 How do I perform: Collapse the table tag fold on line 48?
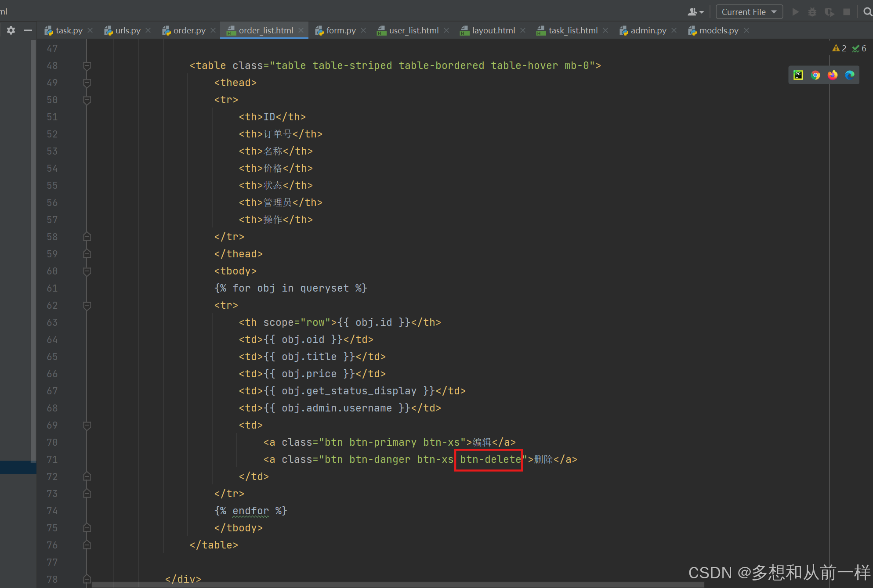click(x=87, y=66)
